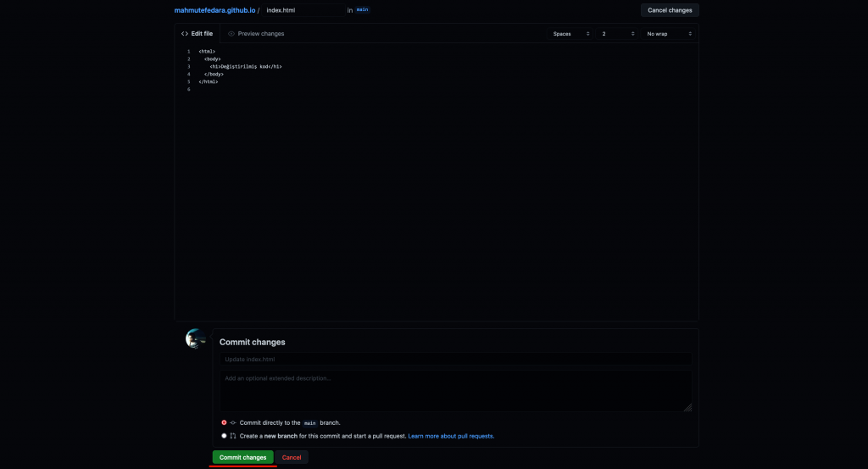Select Create a new branch option
Image resolution: width=868 pixels, height=469 pixels.
(224, 436)
